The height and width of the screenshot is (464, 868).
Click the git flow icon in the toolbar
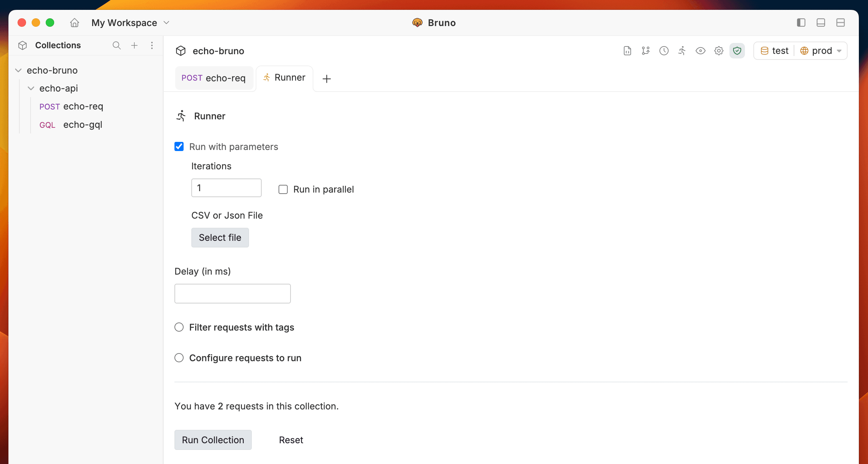(x=645, y=51)
